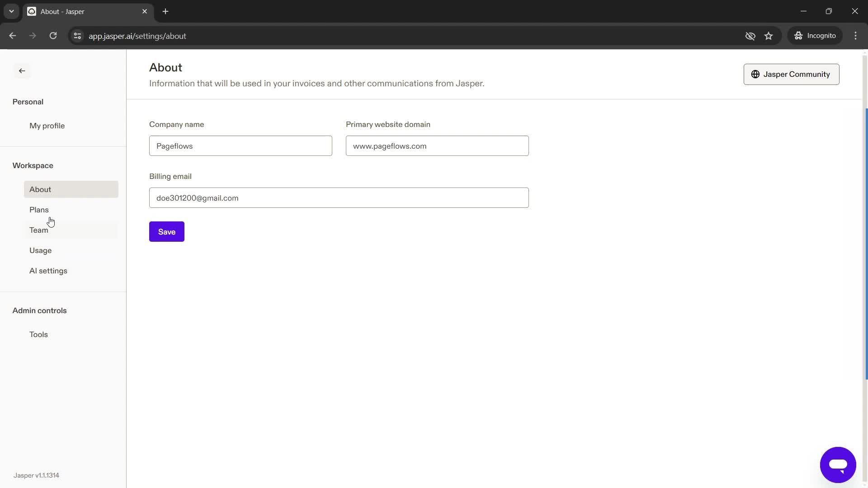Click the Company name input field
This screenshot has width=868, height=488.
[241, 146]
